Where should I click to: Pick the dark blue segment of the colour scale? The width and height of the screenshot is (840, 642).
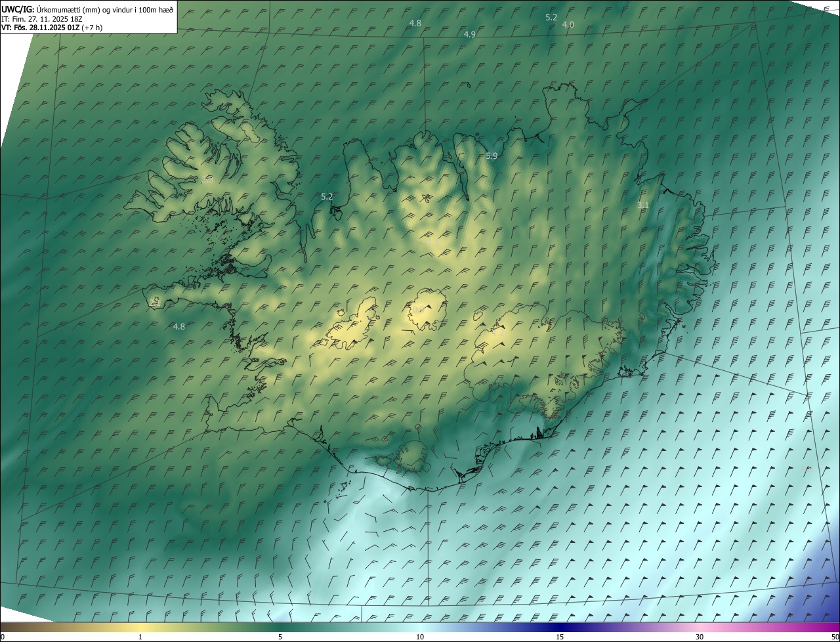pyautogui.click(x=560, y=628)
